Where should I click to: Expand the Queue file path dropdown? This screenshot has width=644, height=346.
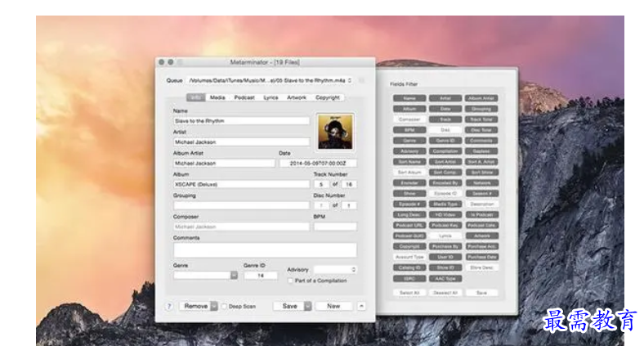[x=350, y=81]
